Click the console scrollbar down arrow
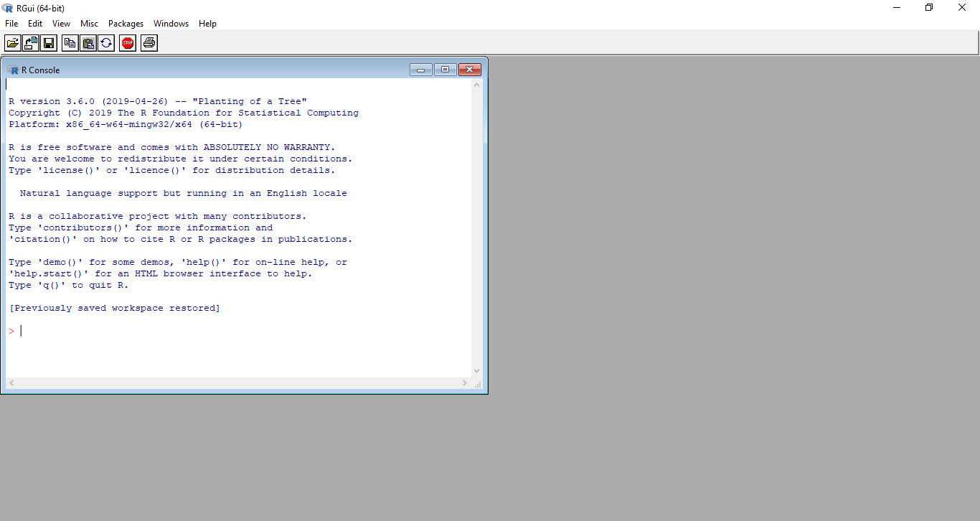980x521 pixels. click(477, 371)
